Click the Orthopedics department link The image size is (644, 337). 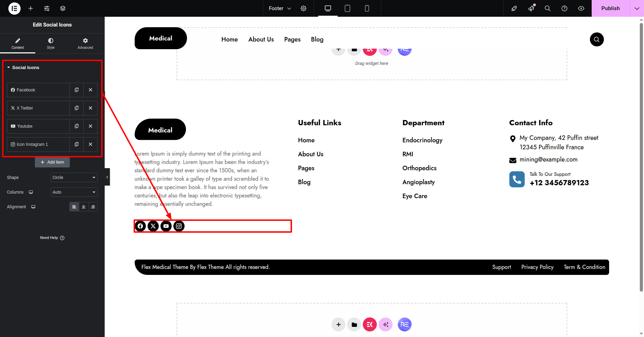click(x=419, y=168)
